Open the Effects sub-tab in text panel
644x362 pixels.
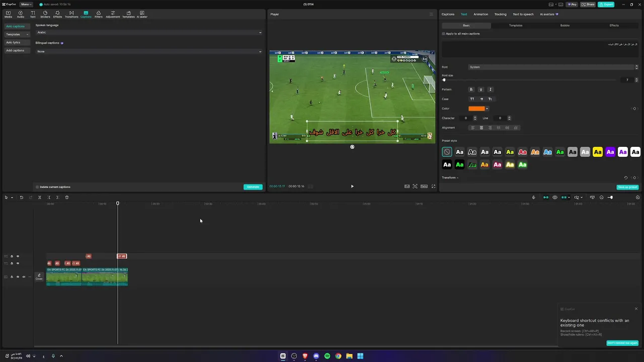(614, 25)
